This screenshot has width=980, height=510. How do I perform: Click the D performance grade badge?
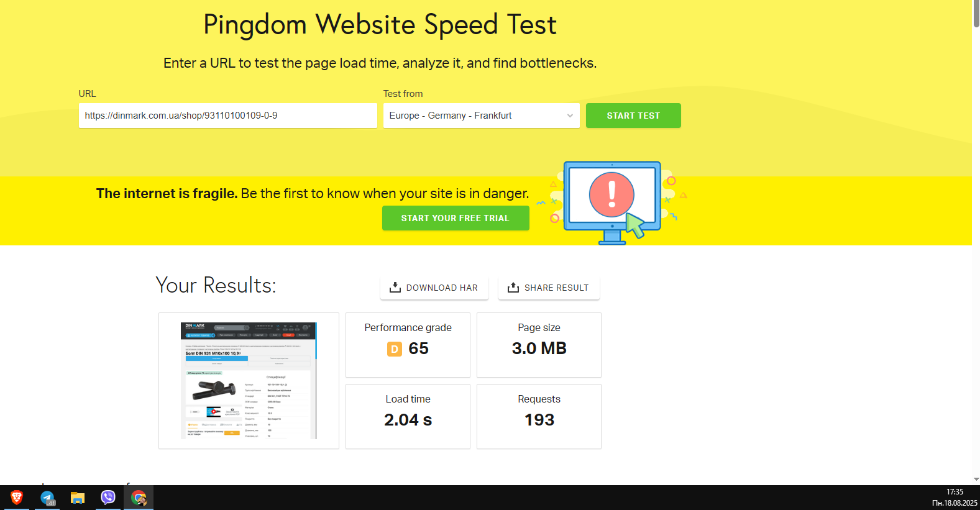395,349
